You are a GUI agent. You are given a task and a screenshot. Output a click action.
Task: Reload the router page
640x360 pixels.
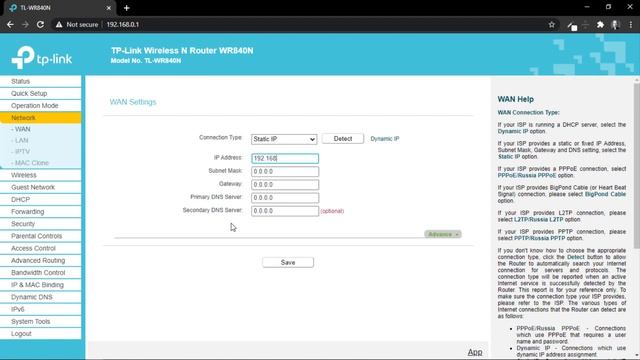point(40,24)
